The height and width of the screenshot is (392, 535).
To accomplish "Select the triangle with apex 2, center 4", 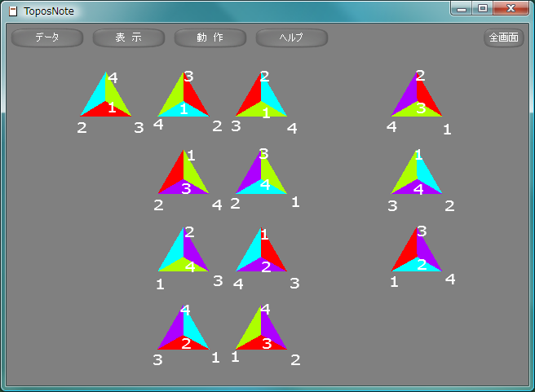I will [183, 249].
